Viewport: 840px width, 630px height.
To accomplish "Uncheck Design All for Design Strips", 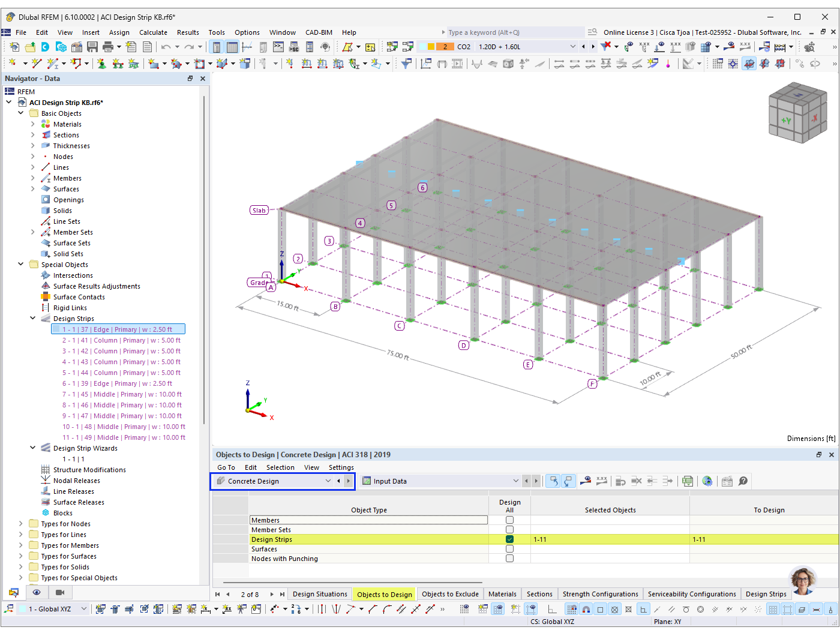I will tap(509, 539).
